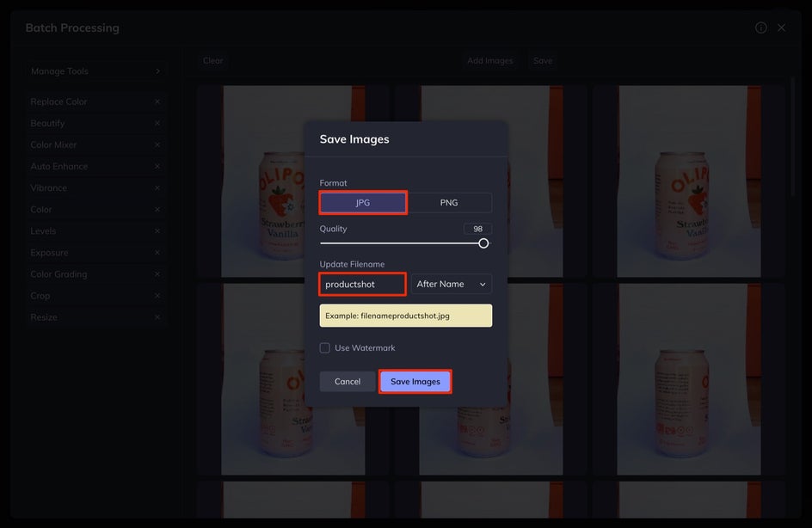Image resolution: width=812 pixels, height=528 pixels.
Task: Remove the Replace Color tool
Action: pos(157,102)
